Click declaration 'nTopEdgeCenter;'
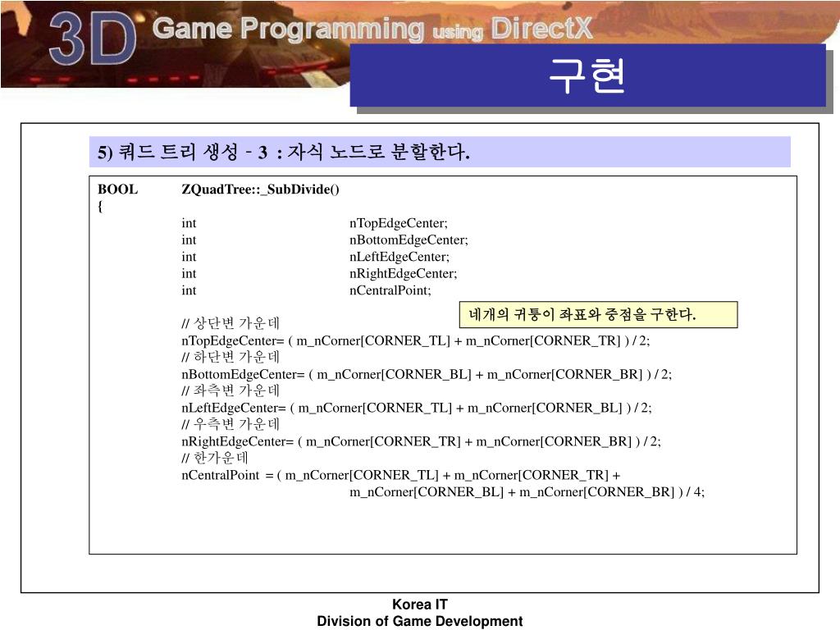840x630 pixels. (x=398, y=223)
